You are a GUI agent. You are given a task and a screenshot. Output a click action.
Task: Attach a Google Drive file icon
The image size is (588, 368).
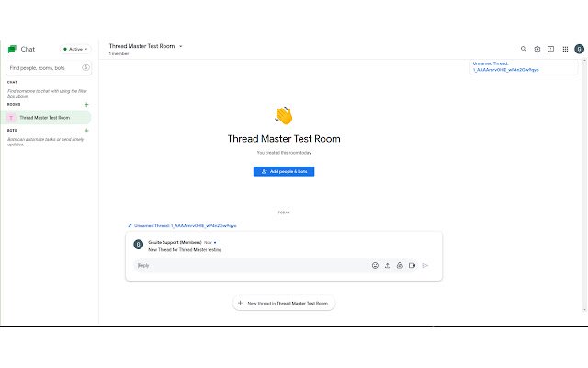[400, 265]
